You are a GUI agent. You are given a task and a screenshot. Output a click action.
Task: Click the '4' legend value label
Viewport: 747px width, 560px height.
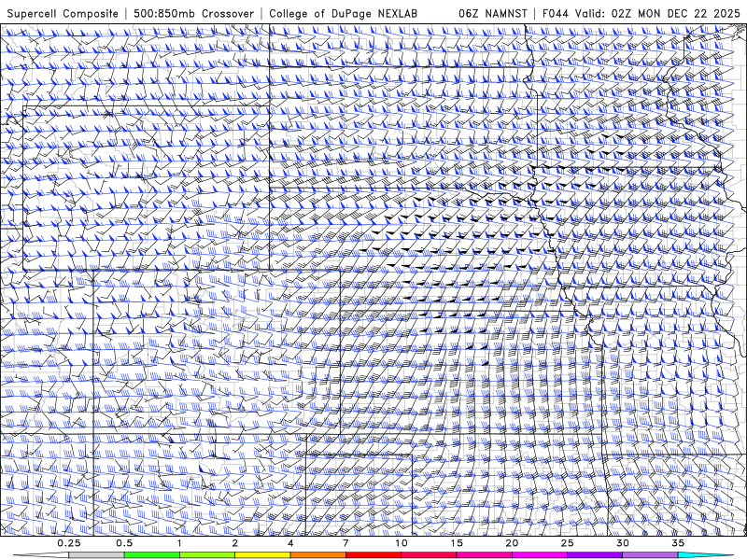[290, 543]
